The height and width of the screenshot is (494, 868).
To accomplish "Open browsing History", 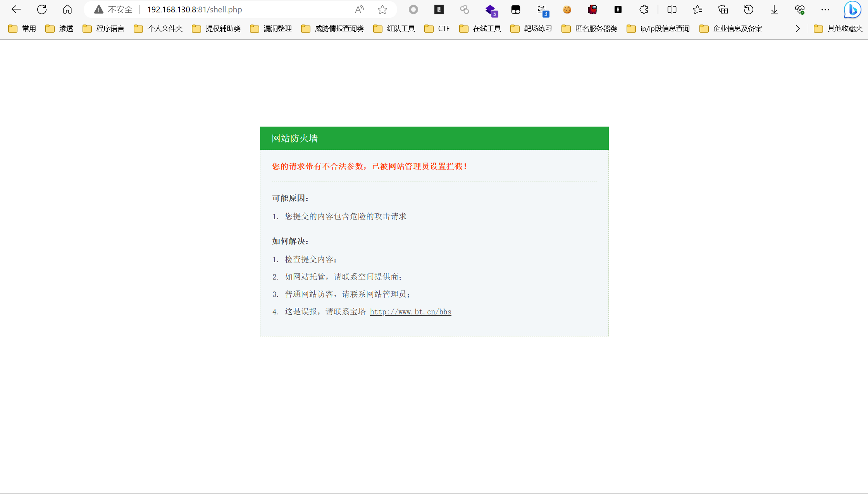I will pos(749,9).
